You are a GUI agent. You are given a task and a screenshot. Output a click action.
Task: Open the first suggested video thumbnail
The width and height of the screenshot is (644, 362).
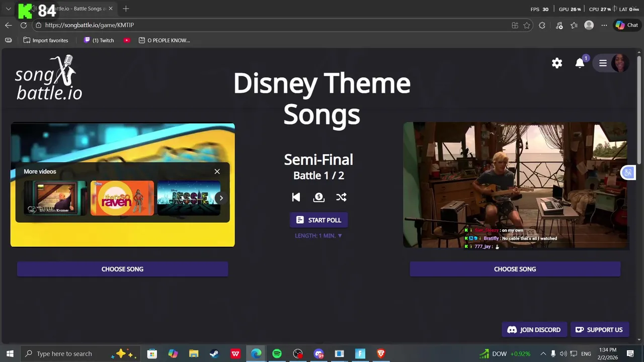tap(55, 198)
